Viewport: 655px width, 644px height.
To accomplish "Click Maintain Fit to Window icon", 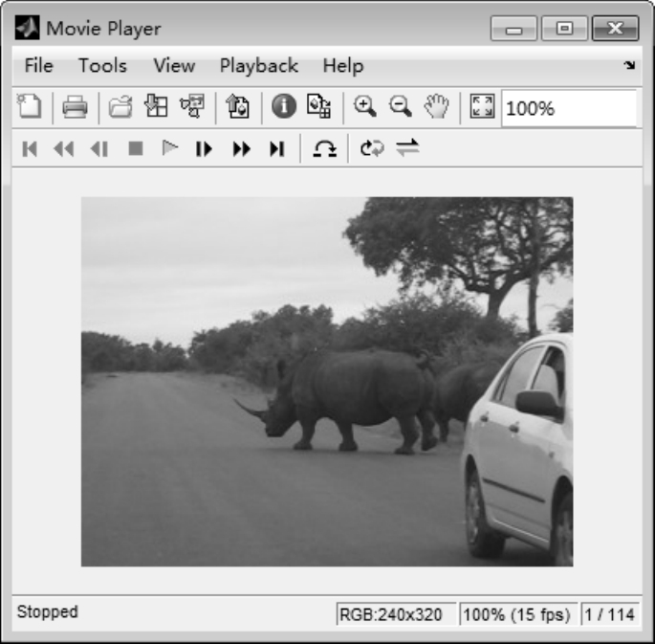I will point(482,106).
